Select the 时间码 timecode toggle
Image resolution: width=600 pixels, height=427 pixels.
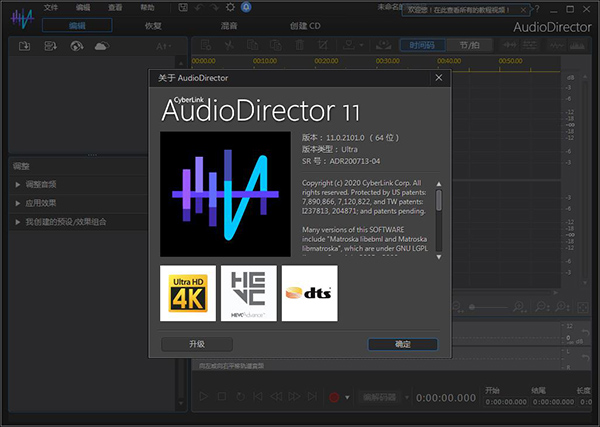[x=422, y=45]
